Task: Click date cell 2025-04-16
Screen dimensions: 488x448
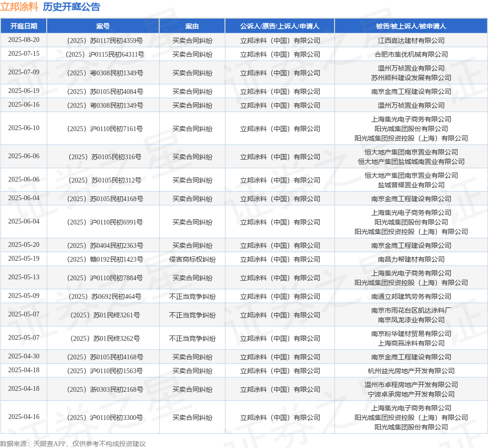Action: [24, 417]
